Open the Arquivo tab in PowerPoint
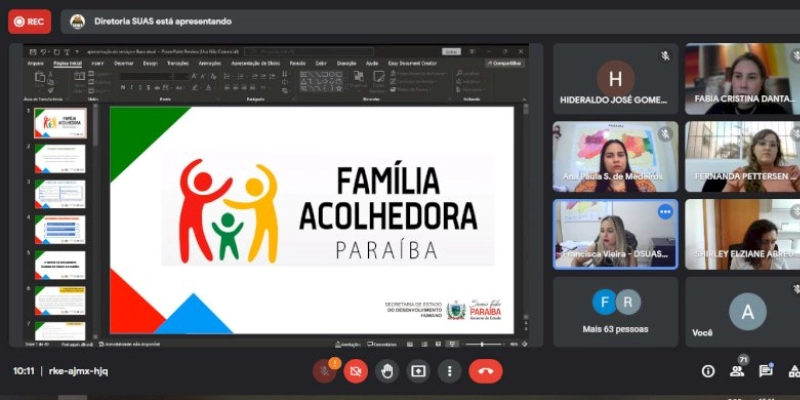 click(36, 63)
